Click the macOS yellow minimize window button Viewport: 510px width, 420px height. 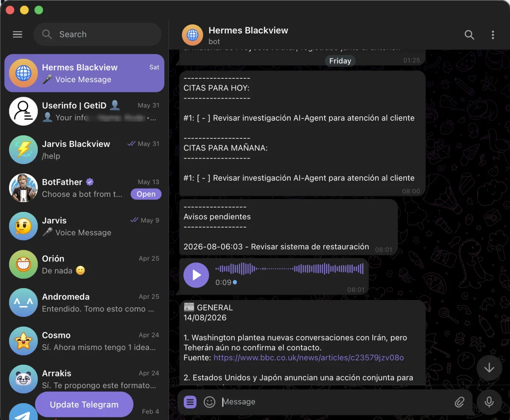click(x=24, y=10)
